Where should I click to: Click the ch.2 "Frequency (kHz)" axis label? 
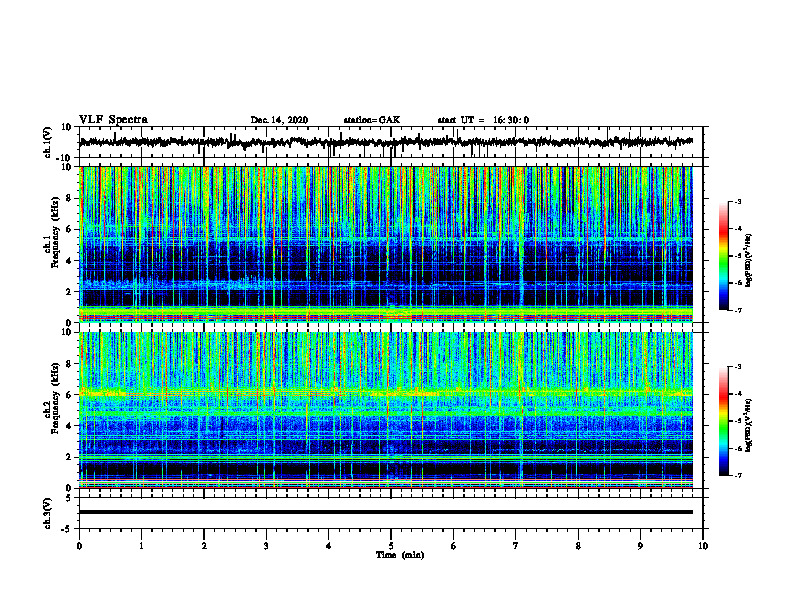56,399
